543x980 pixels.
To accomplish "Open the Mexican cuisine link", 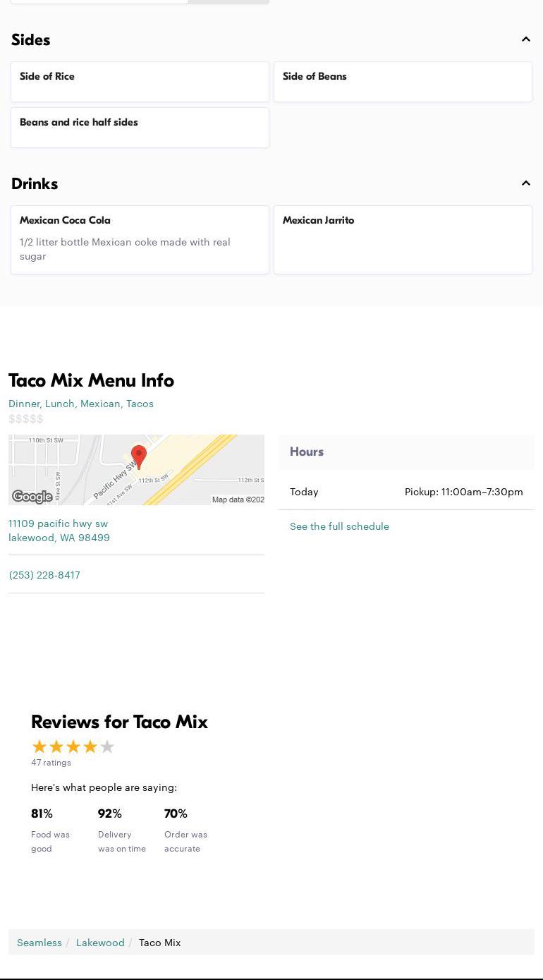I will click(x=100, y=404).
